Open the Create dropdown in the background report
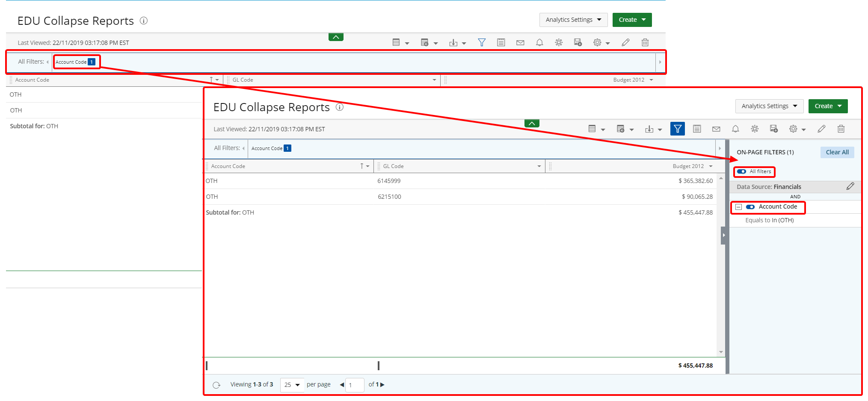The height and width of the screenshot is (401, 868). point(632,20)
